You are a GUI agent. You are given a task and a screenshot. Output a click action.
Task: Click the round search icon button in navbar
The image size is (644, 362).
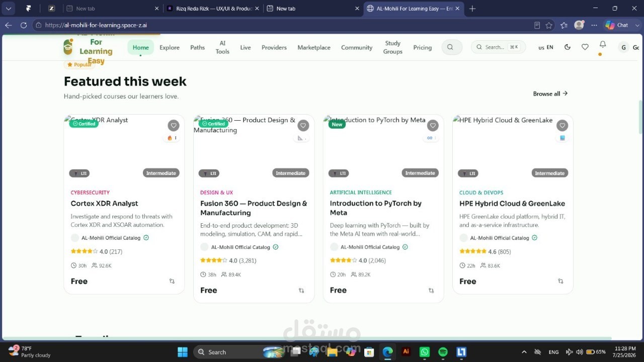pyautogui.click(x=451, y=47)
